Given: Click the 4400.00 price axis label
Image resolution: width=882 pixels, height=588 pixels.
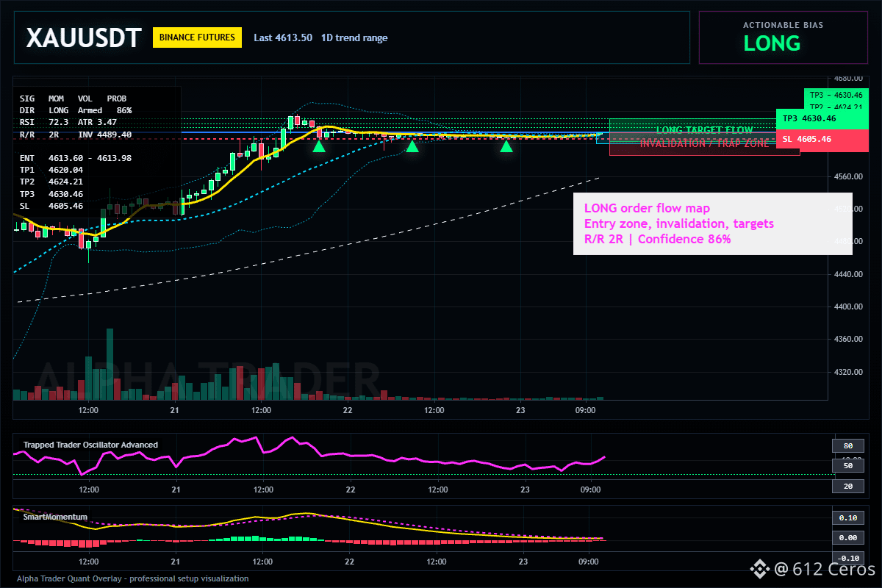Looking at the screenshot, I should point(849,306).
